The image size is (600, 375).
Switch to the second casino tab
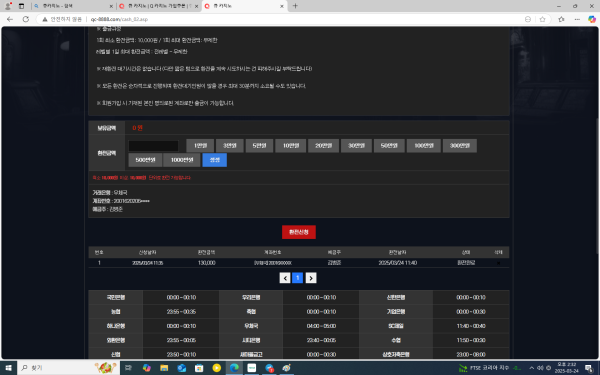click(x=158, y=6)
